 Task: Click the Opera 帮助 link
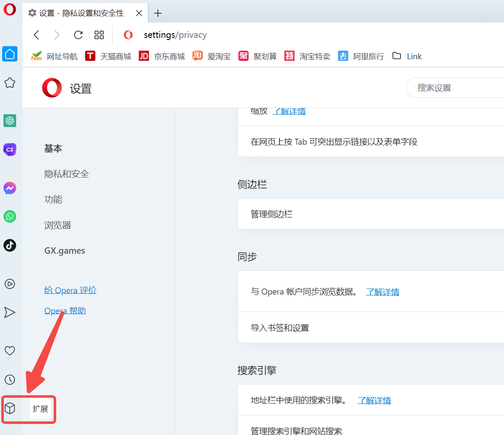pyautogui.click(x=65, y=311)
